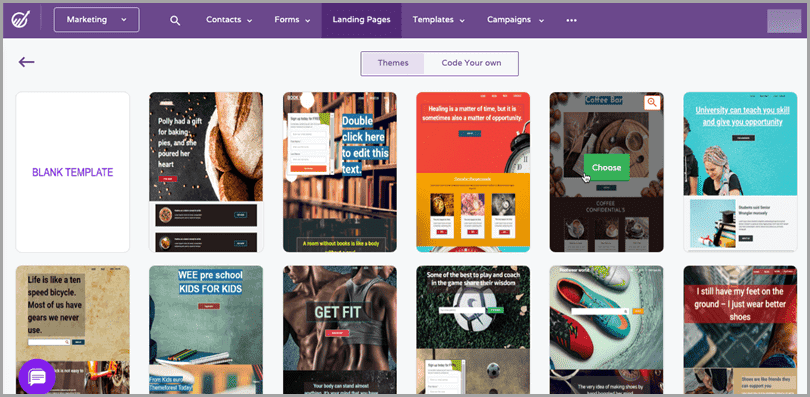
Task: Open the Marketing module dropdown
Action: click(x=97, y=20)
